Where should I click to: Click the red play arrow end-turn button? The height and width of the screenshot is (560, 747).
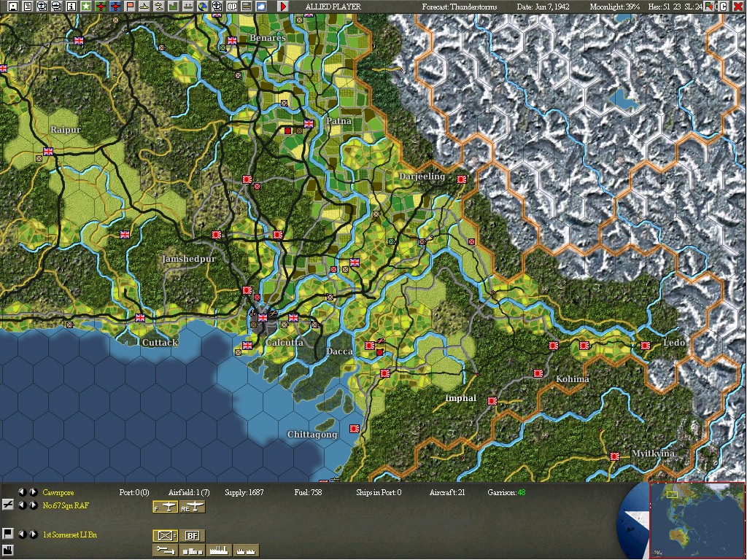283,6
